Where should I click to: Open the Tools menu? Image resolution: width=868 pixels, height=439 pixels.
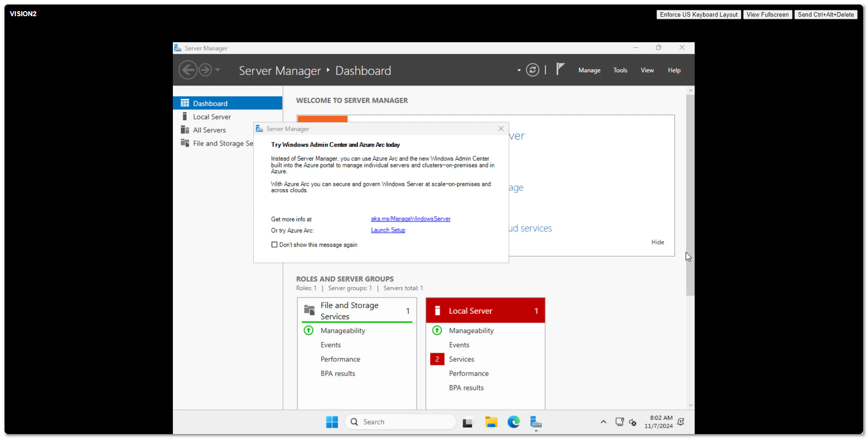click(x=620, y=71)
